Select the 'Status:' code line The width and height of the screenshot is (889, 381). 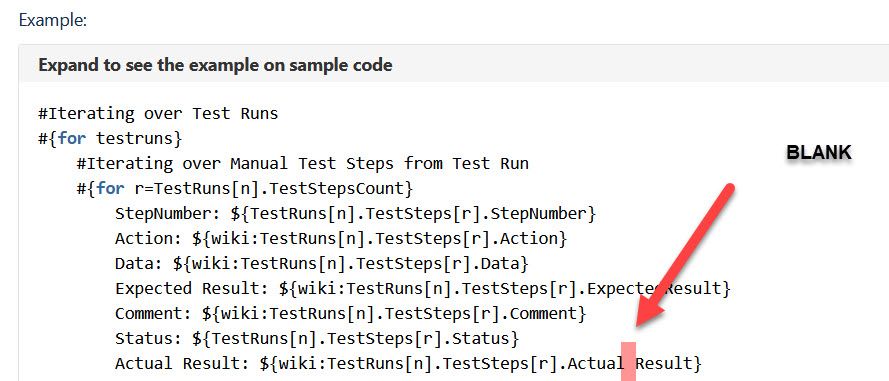pyautogui.click(x=317, y=338)
